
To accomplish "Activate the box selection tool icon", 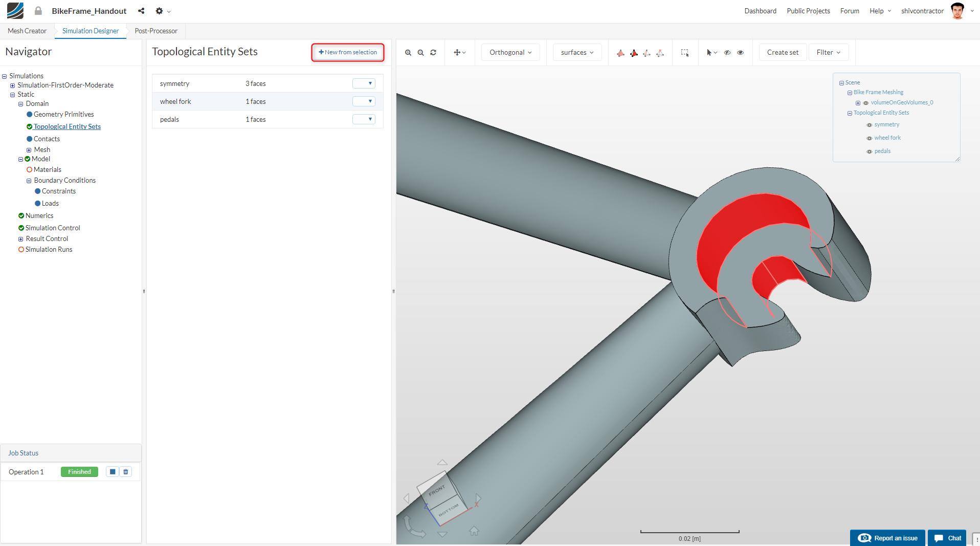I will click(685, 53).
